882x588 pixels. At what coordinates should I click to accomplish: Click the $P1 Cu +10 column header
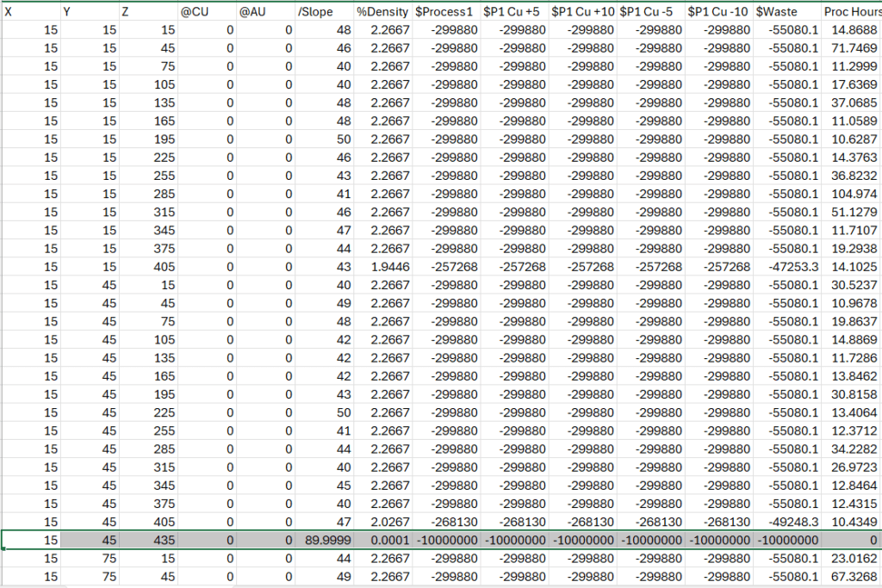(x=581, y=11)
